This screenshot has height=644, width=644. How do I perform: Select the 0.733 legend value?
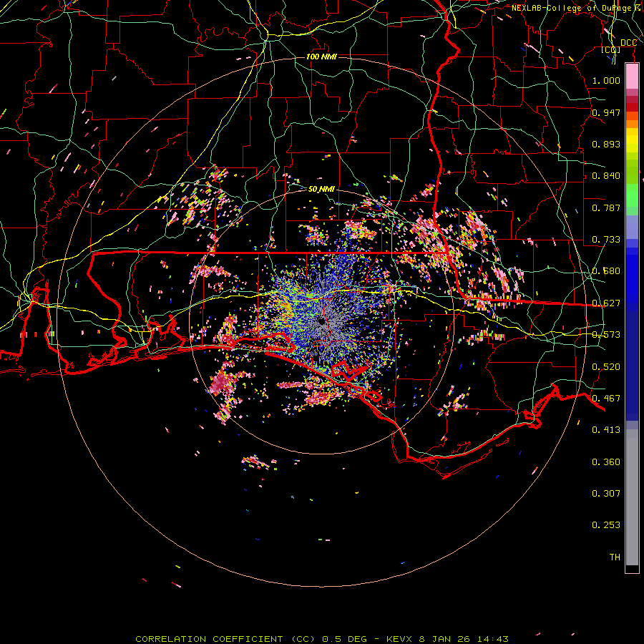[x=606, y=240]
